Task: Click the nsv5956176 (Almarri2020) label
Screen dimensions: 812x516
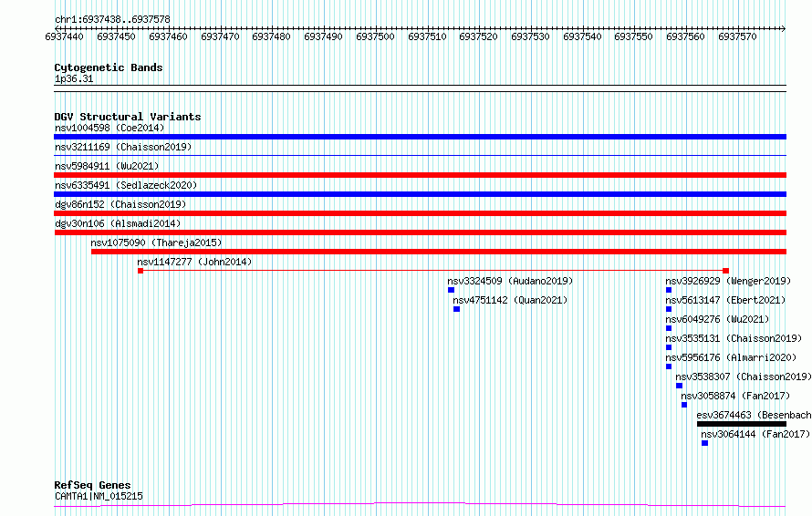Action: (731, 357)
